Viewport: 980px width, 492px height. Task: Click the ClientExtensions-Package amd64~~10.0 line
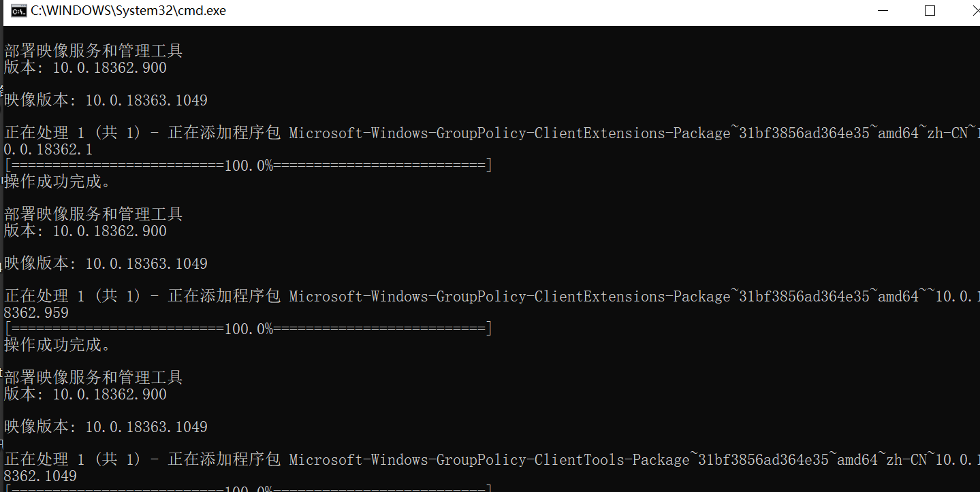point(492,297)
